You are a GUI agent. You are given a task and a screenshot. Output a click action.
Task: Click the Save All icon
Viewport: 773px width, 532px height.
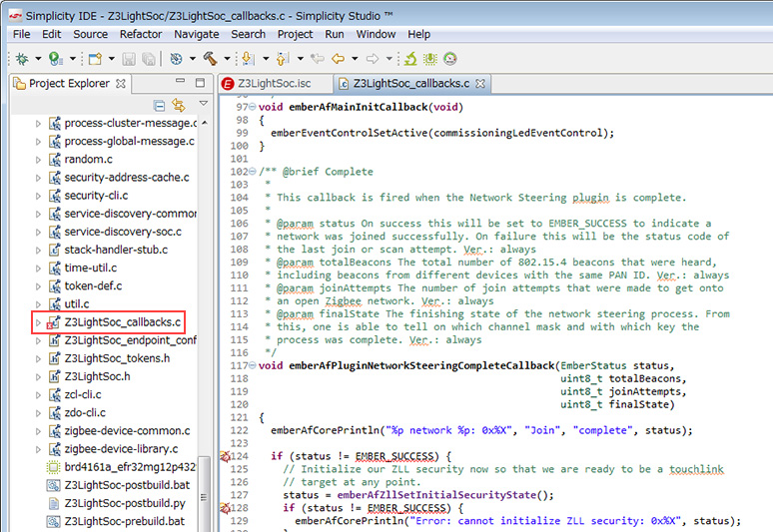coord(149,59)
